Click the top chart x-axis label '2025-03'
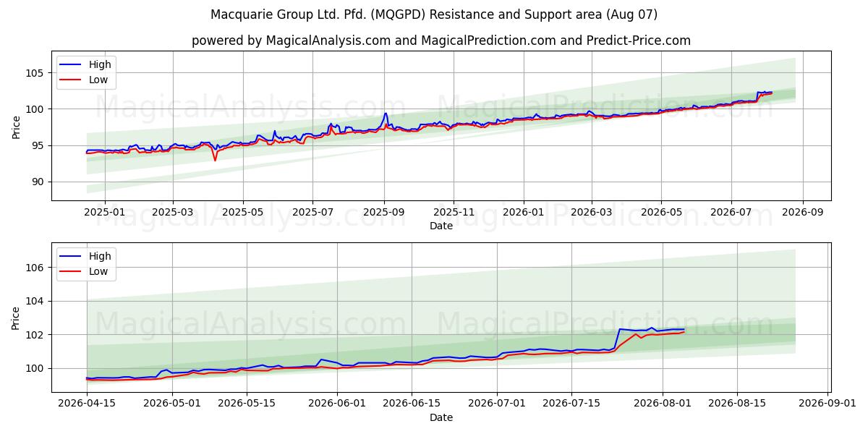Image resolution: width=868 pixels, height=434 pixels. pyautogui.click(x=173, y=213)
